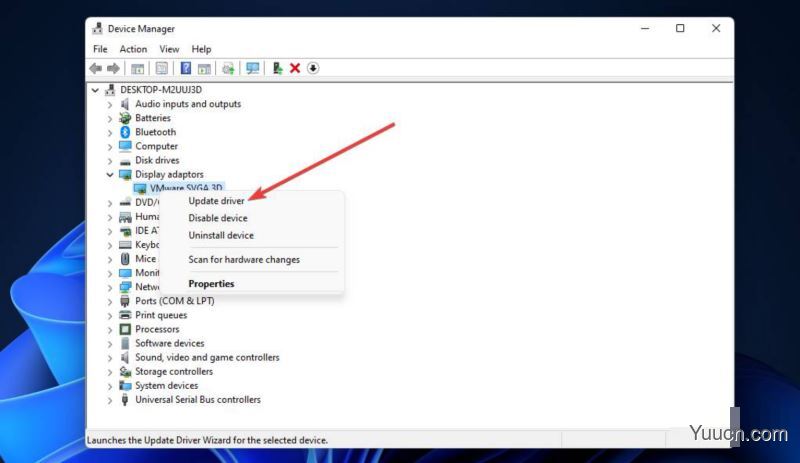Image resolution: width=800 pixels, height=463 pixels.
Task: Open the Action menu
Action: [133, 49]
